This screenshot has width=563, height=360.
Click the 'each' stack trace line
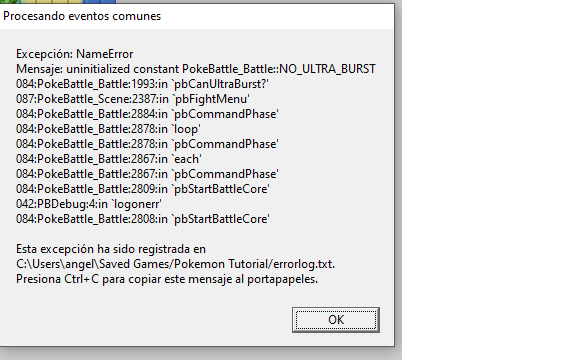[x=109, y=159]
